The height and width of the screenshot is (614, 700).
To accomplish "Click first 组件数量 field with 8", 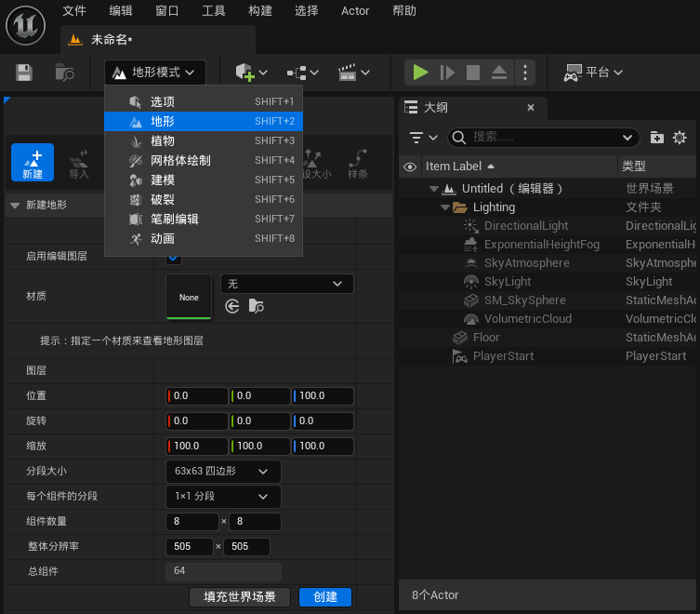I will [x=192, y=522].
